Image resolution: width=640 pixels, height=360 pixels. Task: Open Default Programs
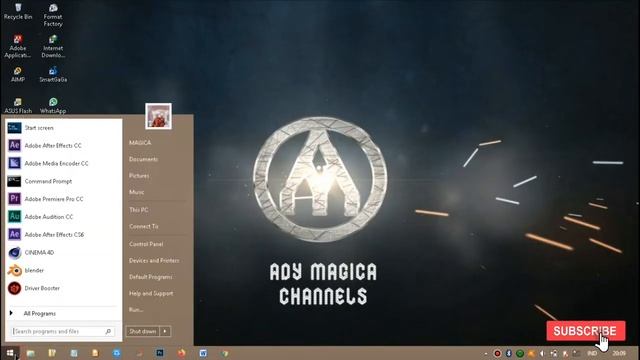(151, 277)
